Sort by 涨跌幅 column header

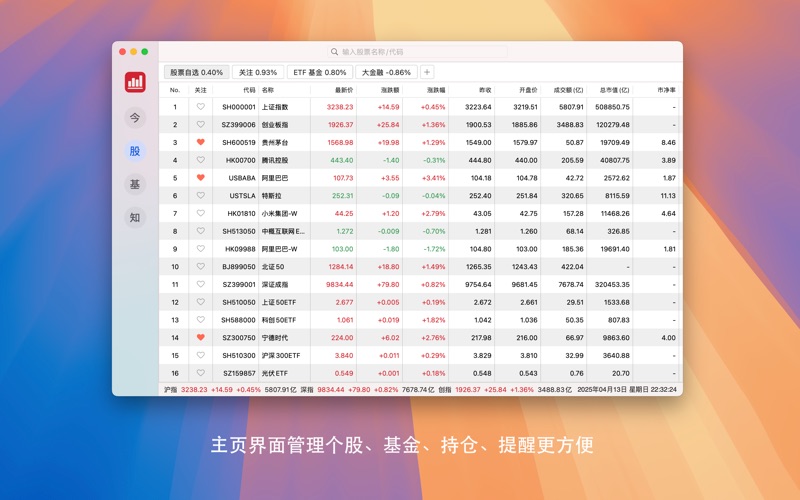(x=436, y=90)
